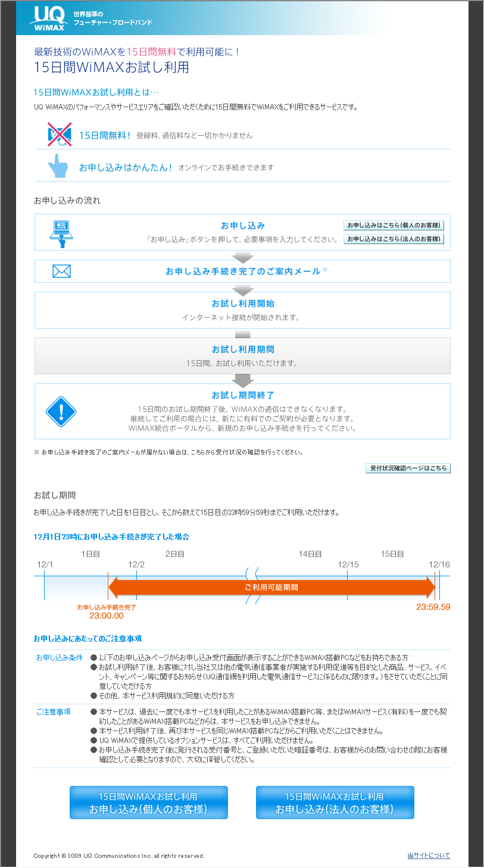
Task: Click the envelope icon in the ご案内メール step
Action: click(x=61, y=271)
